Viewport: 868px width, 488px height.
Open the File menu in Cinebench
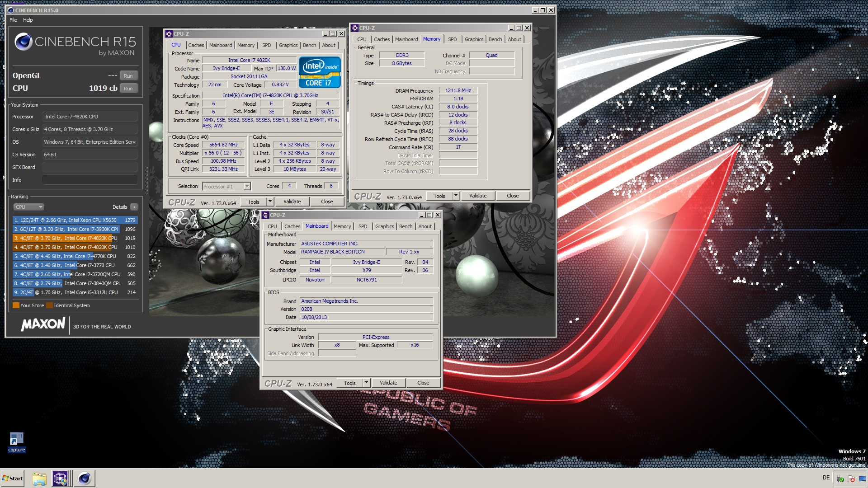pos(13,20)
